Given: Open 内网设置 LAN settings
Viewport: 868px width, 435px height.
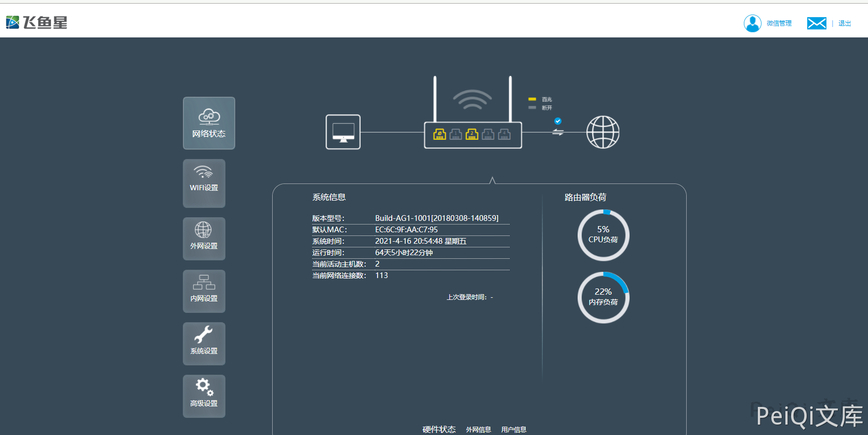Looking at the screenshot, I should tap(204, 291).
